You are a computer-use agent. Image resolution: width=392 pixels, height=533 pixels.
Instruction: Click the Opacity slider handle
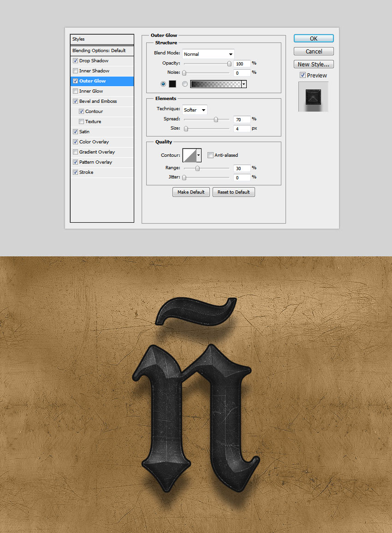(229, 64)
